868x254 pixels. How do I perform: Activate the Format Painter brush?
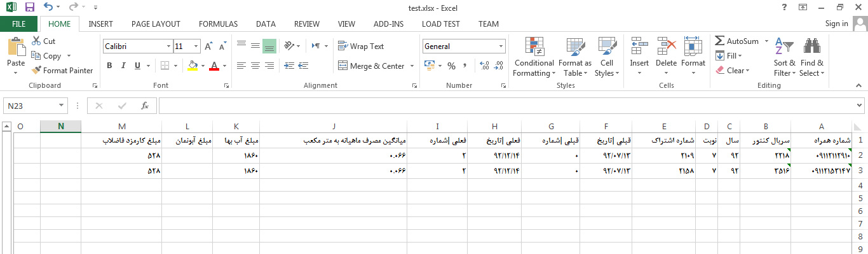click(62, 71)
